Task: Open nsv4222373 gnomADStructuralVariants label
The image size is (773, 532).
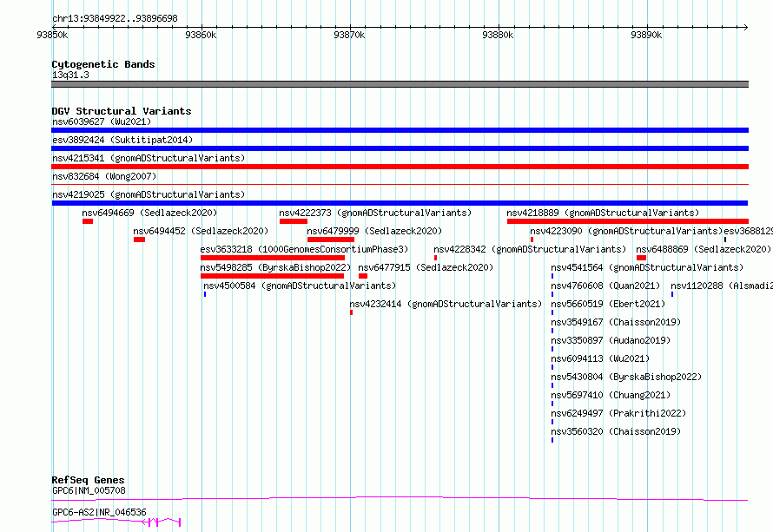Action: pyautogui.click(x=375, y=213)
